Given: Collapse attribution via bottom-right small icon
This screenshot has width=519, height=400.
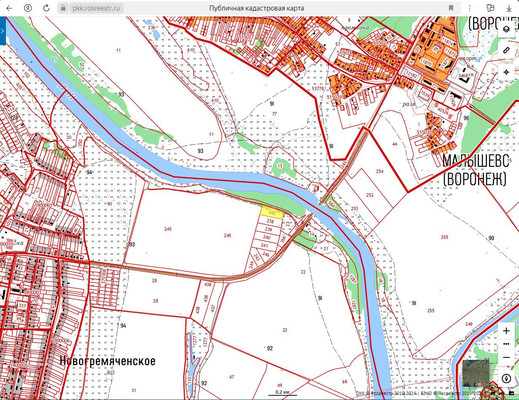Looking at the screenshot, I should point(511,393).
